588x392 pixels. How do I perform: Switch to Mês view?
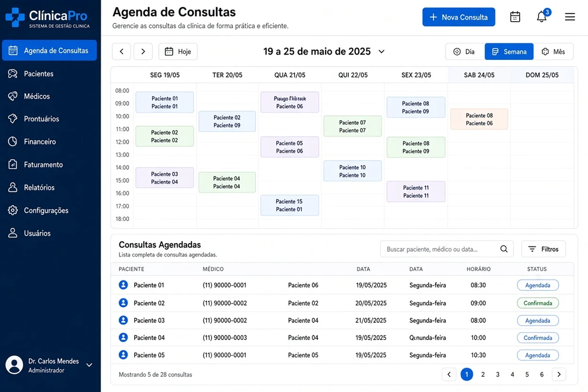click(553, 52)
